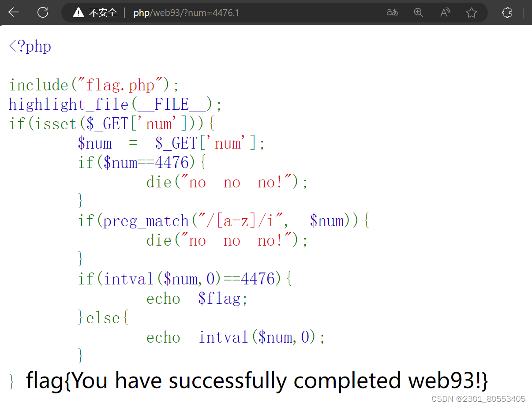Open the browser extensions puzzle icon
The image size is (532, 407).
506,12
